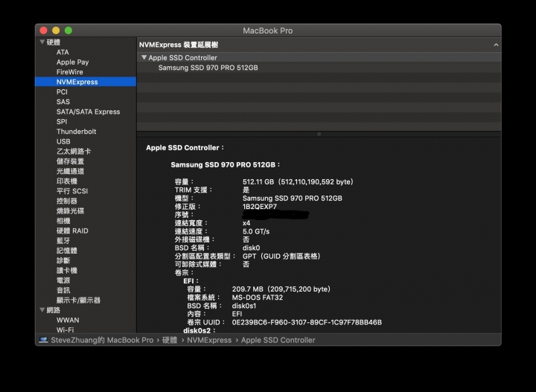Open SAS in the sidebar
The image size is (536, 392).
pyautogui.click(x=63, y=102)
